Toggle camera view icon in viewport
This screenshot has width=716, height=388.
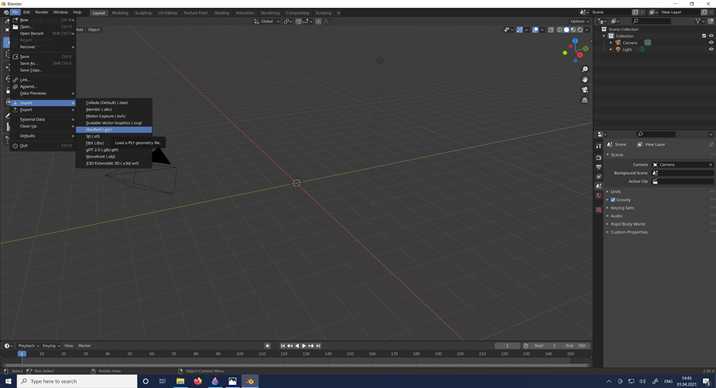(584, 89)
